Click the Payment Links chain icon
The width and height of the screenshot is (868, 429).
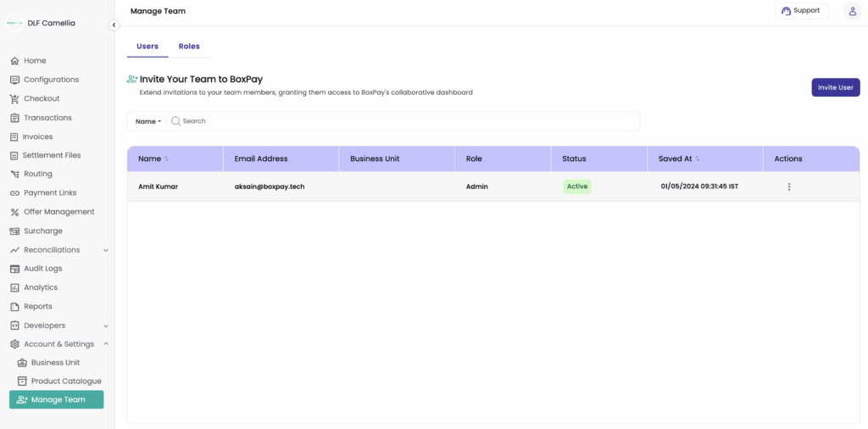(x=15, y=193)
